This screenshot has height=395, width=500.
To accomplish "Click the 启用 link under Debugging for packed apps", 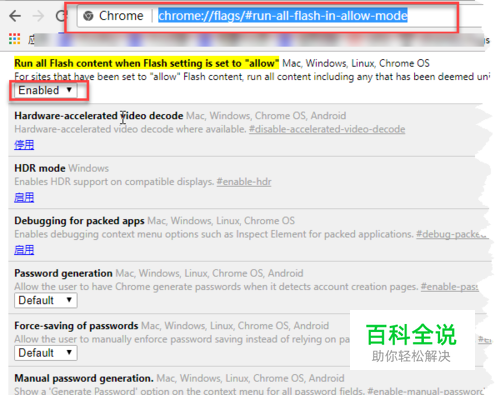I will click(24, 250).
